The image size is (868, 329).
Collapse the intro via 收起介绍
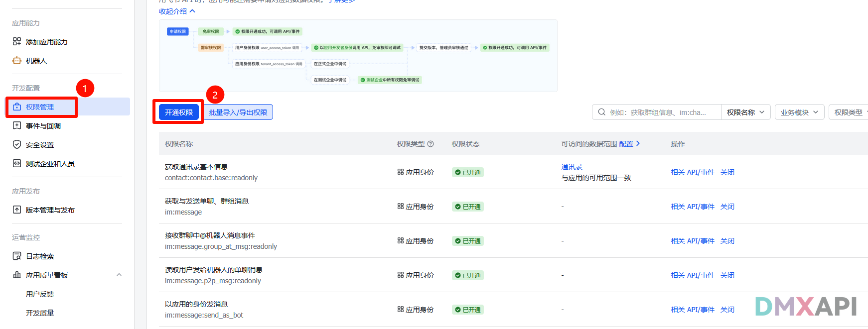click(177, 11)
